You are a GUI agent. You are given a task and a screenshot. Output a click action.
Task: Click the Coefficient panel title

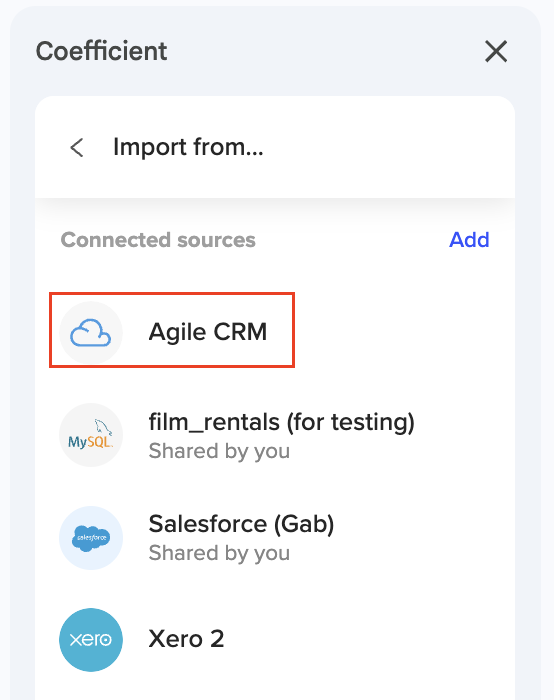[x=101, y=51]
